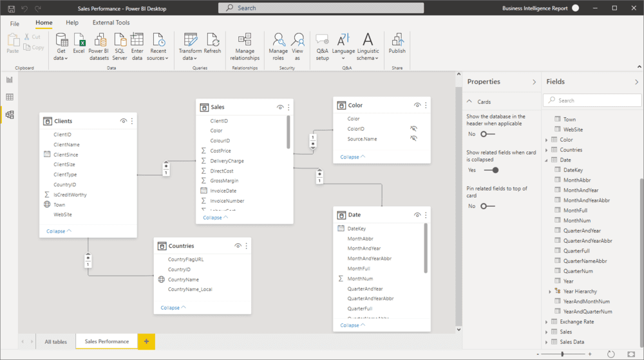Open Manage relationships dialog
Viewport: 644px width, 360px height.
click(x=245, y=47)
